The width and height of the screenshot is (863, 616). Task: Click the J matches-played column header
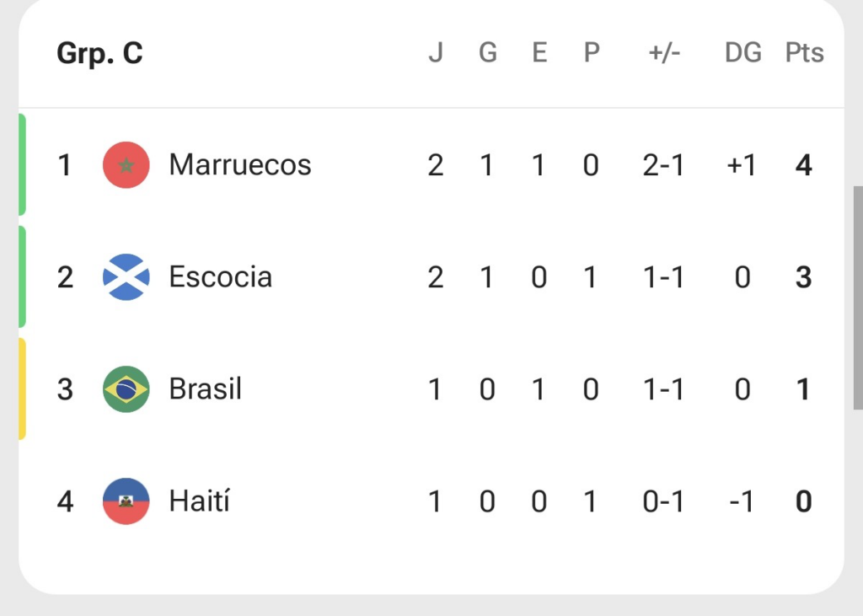[x=436, y=53]
